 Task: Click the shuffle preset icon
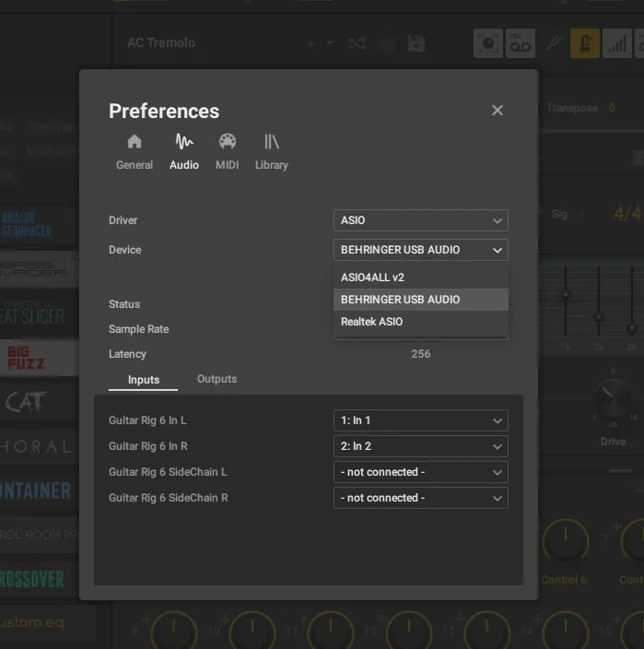click(357, 43)
